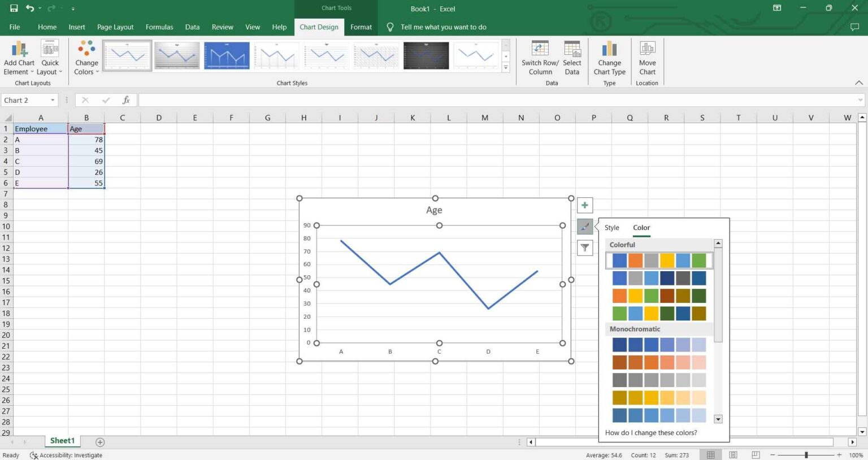
Task: Open the Add Chart Element menu
Action: (19, 57)
